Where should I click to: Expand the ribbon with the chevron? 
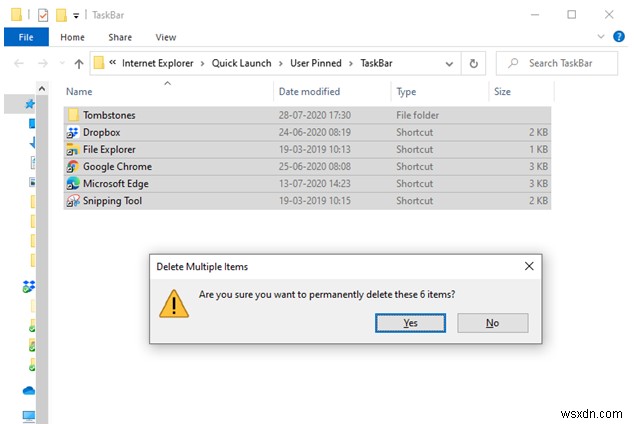[x=601, y=37]
